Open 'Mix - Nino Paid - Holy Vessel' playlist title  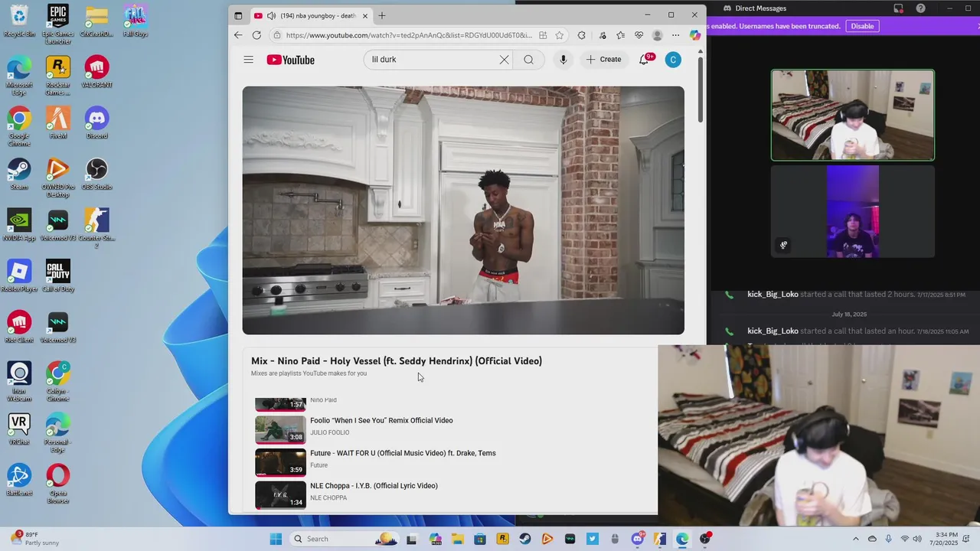397,360
